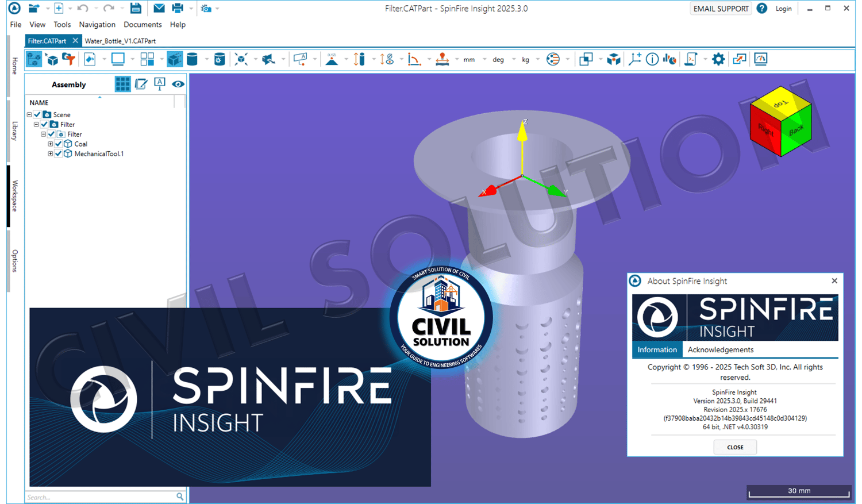This screenshot has width=862, height=504.
Task: Click the cylinder with gear settings icon
Action: (220, 59)
